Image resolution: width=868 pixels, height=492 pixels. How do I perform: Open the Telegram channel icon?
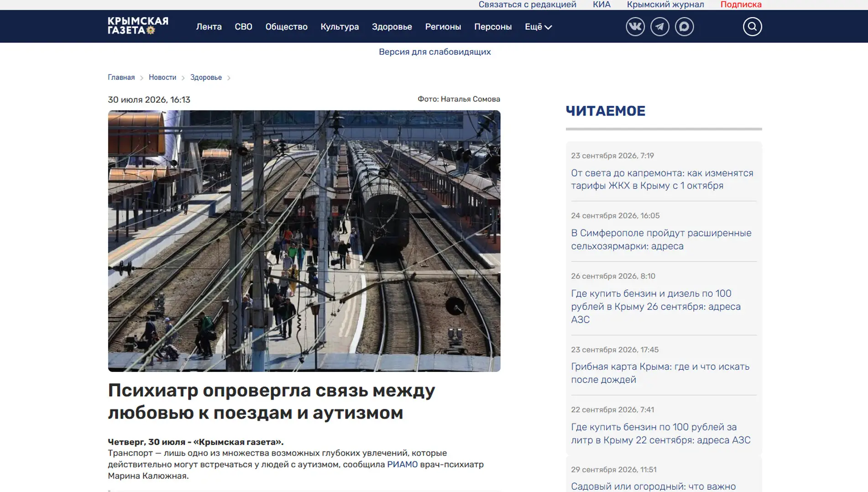(x=659, y=26)
